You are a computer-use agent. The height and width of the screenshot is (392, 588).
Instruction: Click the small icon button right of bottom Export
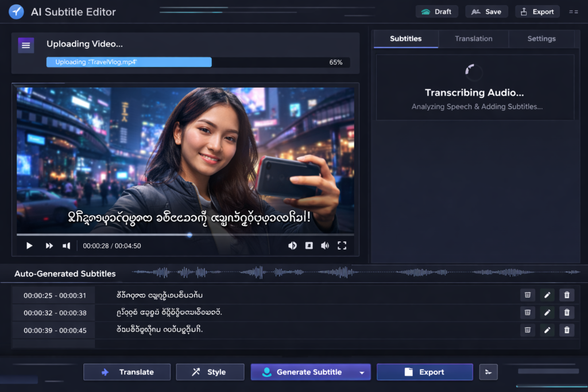click(x=488, y=372)
